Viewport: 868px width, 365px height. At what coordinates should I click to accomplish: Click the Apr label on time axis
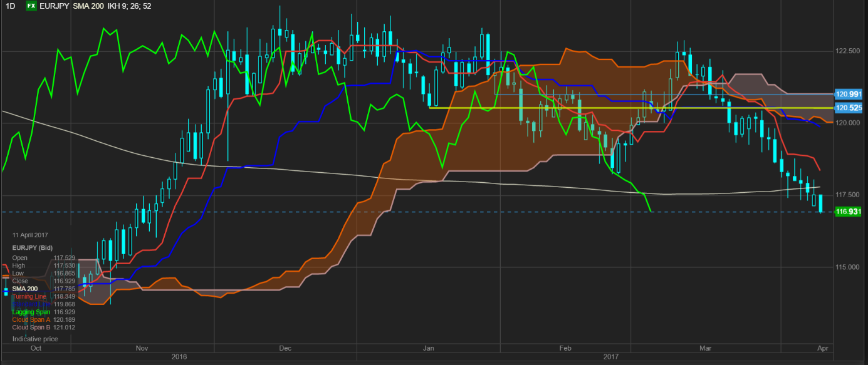pyautogui.click(x=822, y=347)
